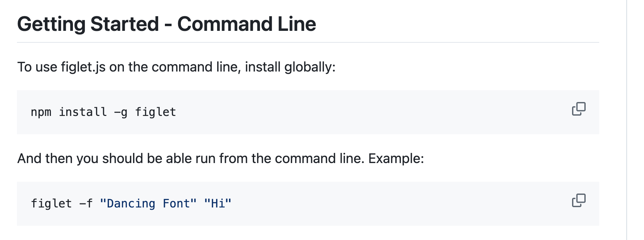Click the word 'figlet' in the lower code block
This screenshot has height=240, width=644.
coord(51,203)
